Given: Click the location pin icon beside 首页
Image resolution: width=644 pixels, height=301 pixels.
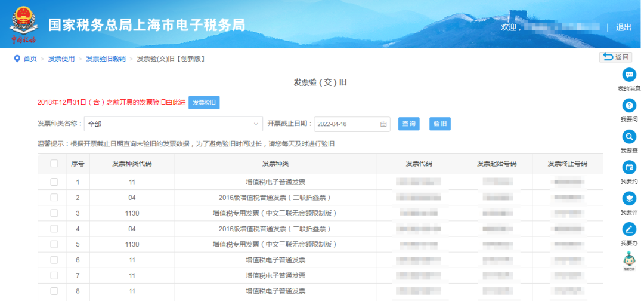Looking at the screenshot, I should coord(17,59).
